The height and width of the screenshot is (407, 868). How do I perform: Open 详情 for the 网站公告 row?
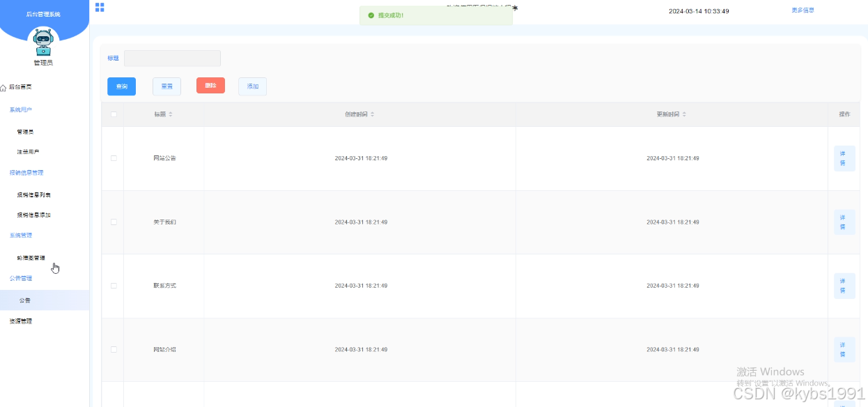coord(844,158)
